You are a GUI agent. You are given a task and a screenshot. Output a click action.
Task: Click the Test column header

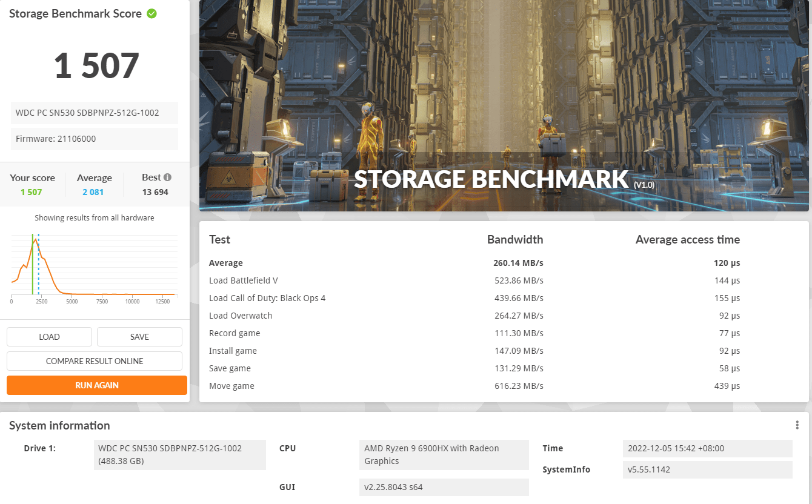pos(219,239)
